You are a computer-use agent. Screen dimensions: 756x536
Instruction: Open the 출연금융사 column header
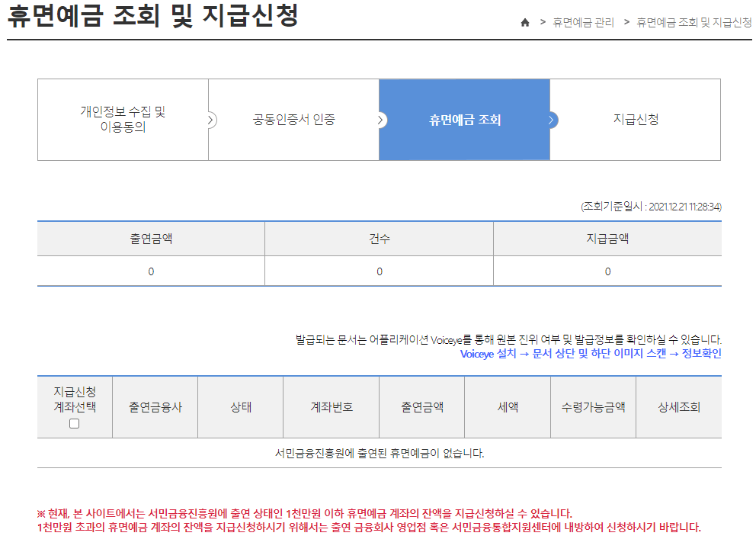coord(155,407)
